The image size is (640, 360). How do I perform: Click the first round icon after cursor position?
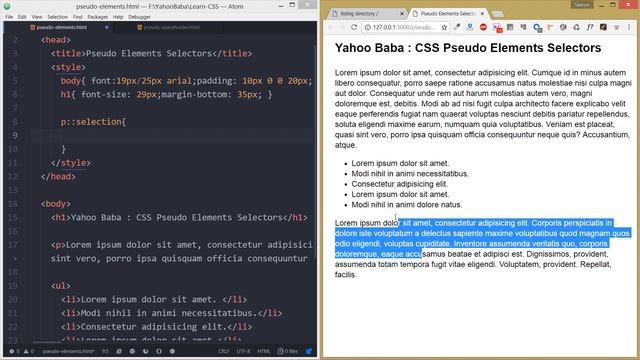pyautogui.click(x=119, y=351)
